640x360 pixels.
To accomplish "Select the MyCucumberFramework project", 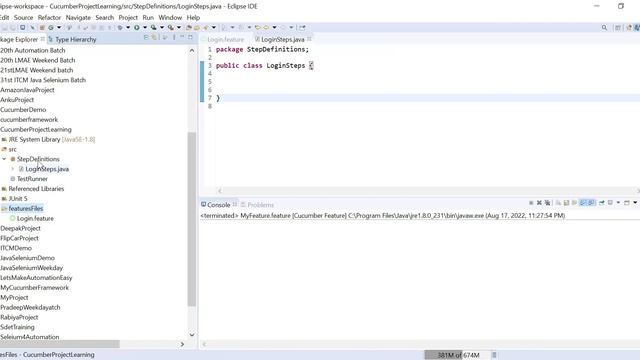I will [x=35, y=287].
